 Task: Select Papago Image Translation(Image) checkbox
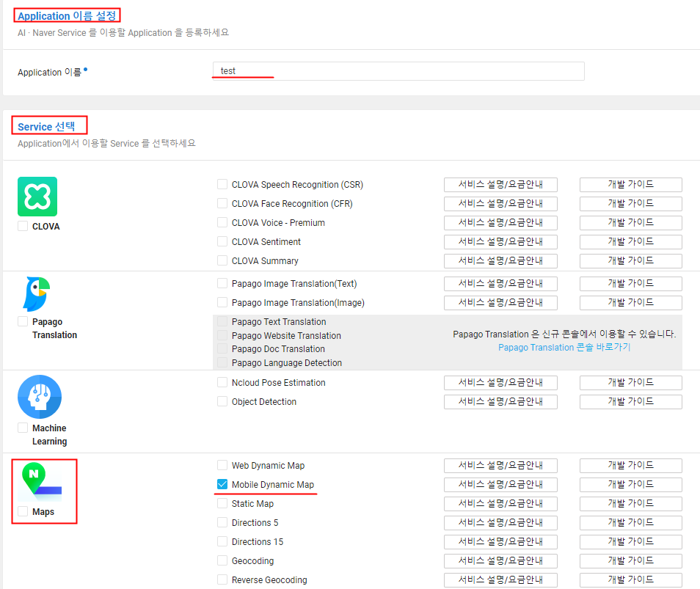(222, 302)
